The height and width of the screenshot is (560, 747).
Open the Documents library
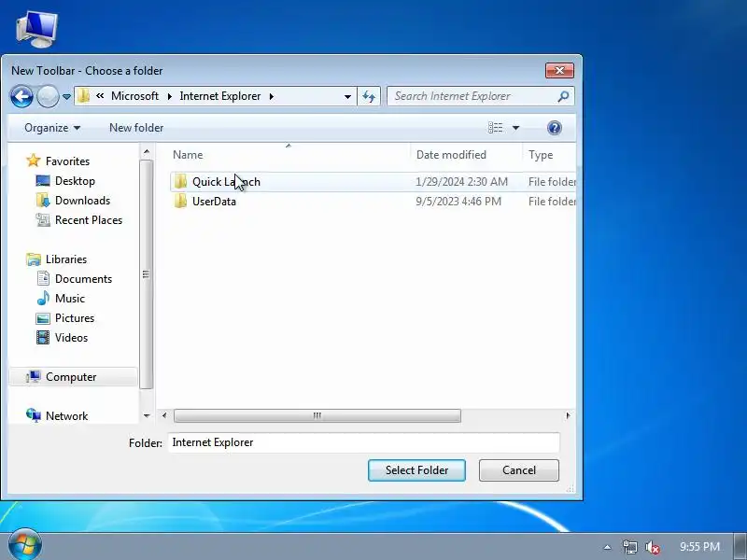(x=83, y=278)
